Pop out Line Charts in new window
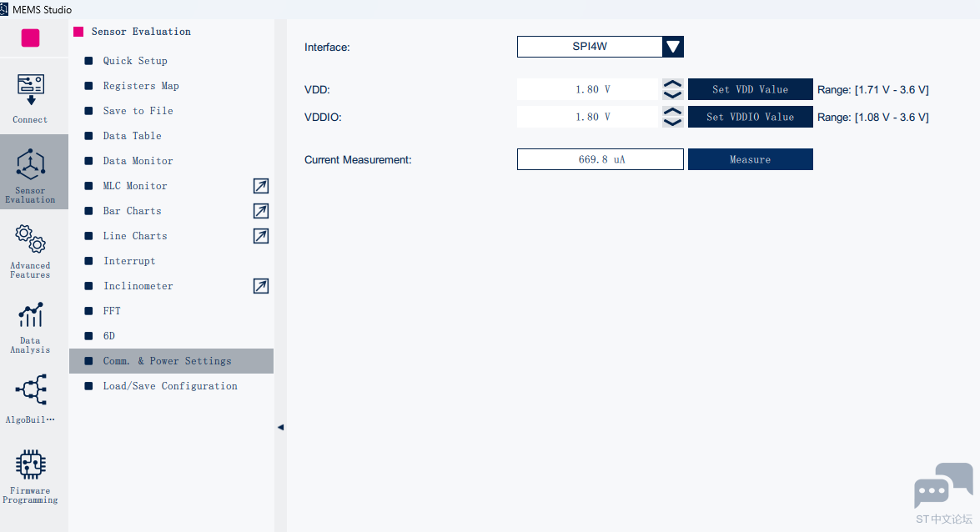The width and height of the screenshot is (980, 532). pos(260,236)
